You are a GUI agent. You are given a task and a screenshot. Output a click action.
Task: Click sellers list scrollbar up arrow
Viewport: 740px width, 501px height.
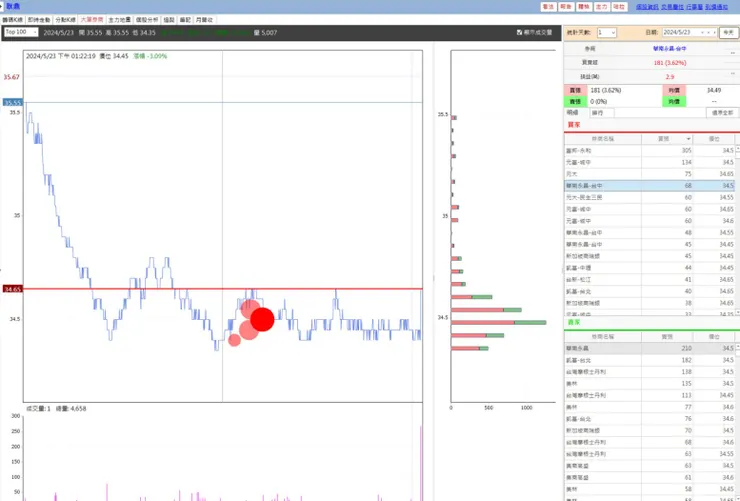[738, 346]
